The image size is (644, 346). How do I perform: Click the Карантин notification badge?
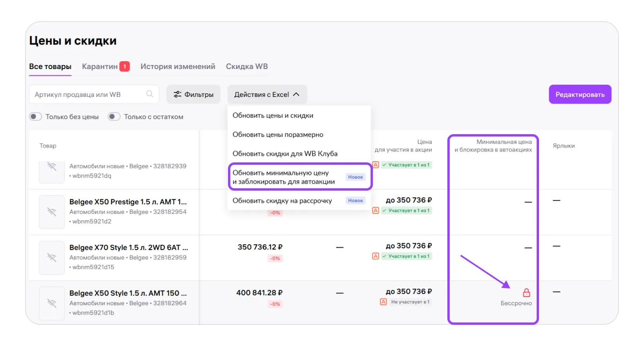125,67
